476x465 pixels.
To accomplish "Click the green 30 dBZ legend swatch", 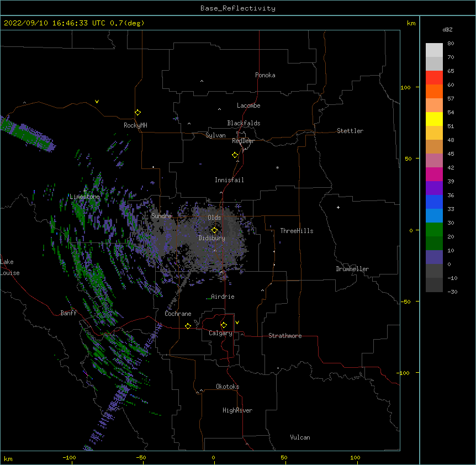I will tap(434, 230).
